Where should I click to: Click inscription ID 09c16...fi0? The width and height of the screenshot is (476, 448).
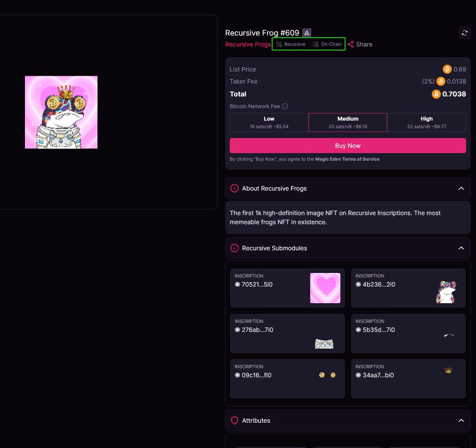point(257,375)
